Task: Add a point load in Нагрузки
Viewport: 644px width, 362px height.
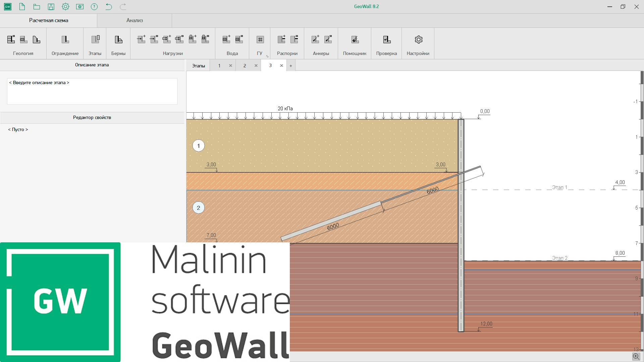Action: (141, 39)
